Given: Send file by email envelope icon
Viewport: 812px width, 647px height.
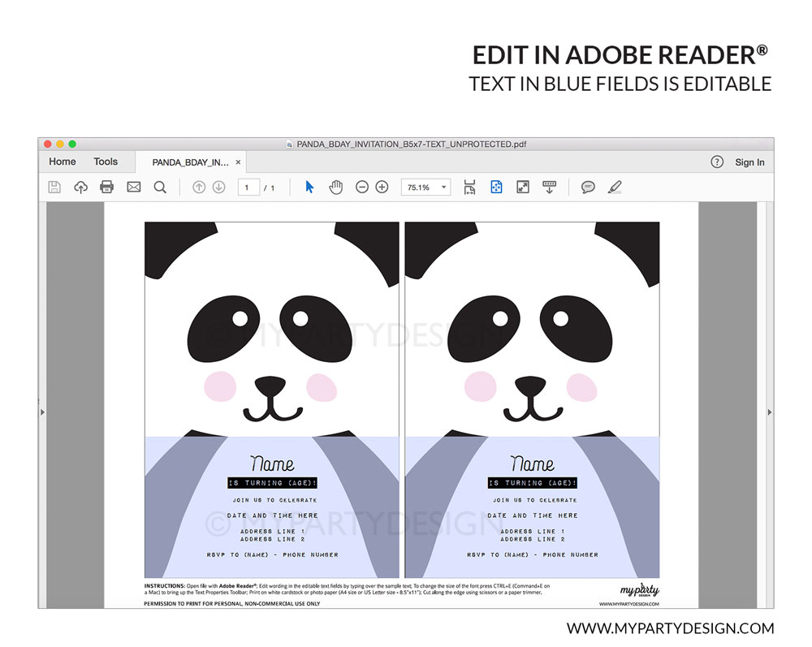Looking at the screenshot, I should (x=134, y=188).
